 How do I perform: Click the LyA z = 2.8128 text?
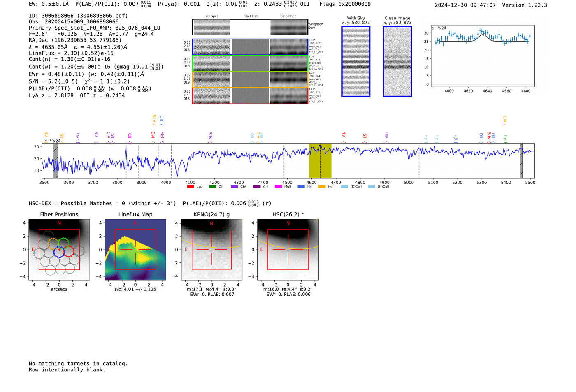[51, 95]
